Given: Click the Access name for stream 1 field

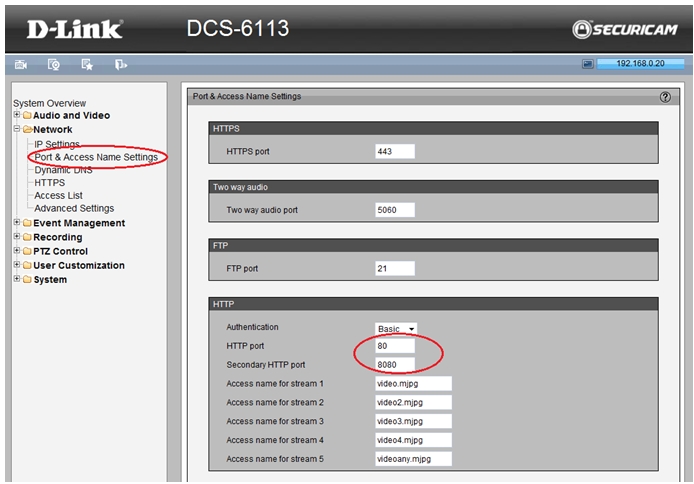Looking at the screenshot, I should [413, 383].
